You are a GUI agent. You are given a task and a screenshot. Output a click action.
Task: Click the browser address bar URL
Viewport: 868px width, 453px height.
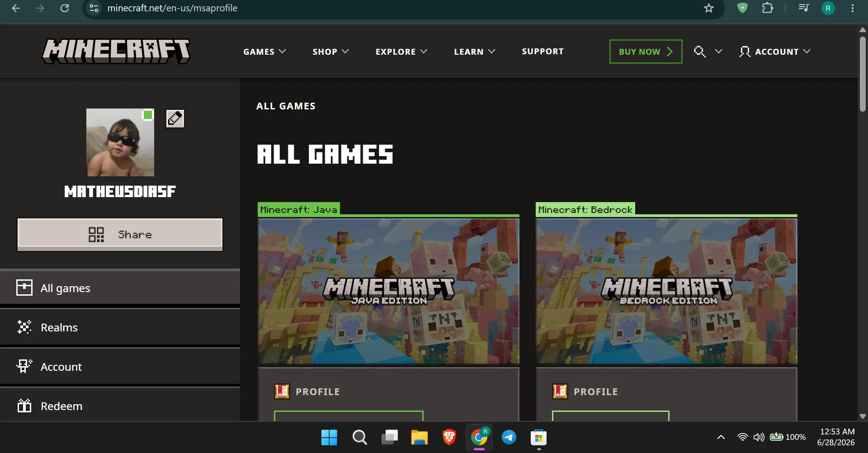click(x=172, y=8)
